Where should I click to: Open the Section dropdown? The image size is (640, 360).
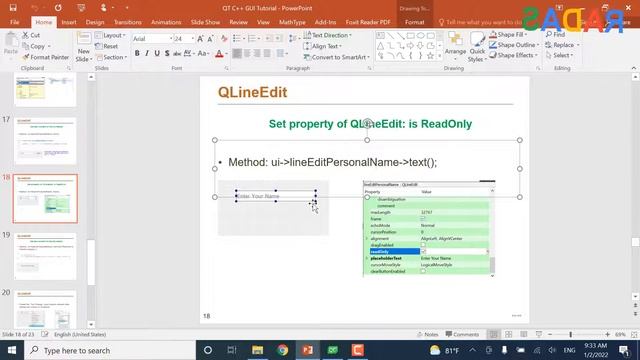pos(111,57)
